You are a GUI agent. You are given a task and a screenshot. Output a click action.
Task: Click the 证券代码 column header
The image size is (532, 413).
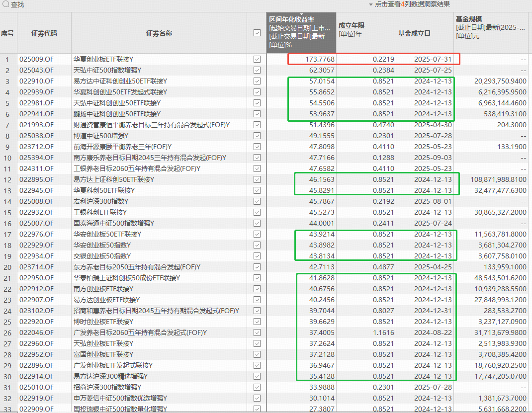(x=44, y=33)
